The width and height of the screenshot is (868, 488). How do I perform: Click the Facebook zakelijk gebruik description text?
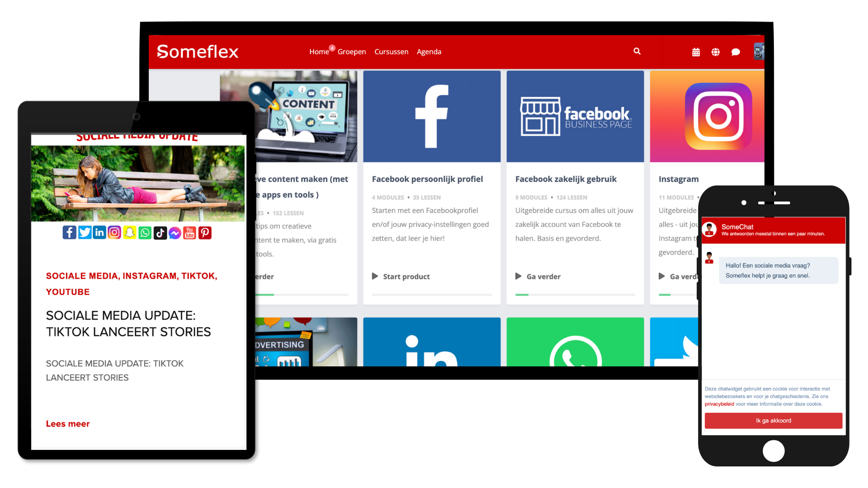(x=574, y=224)
